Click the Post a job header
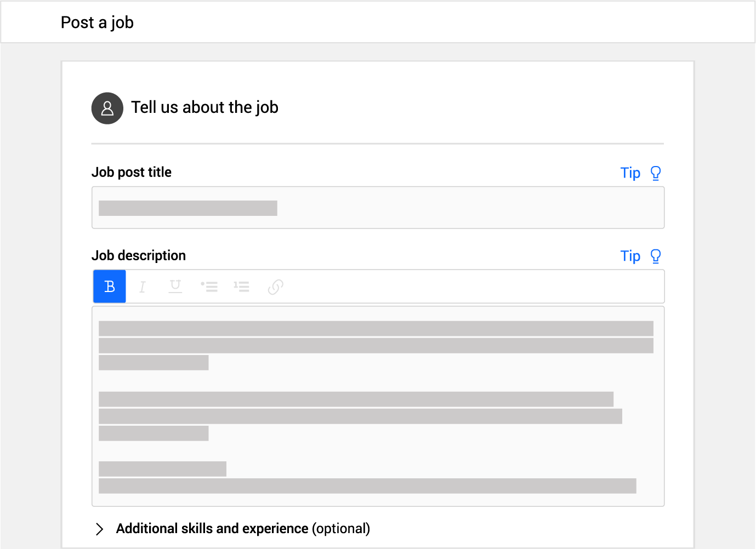 (x=97, y=22)
